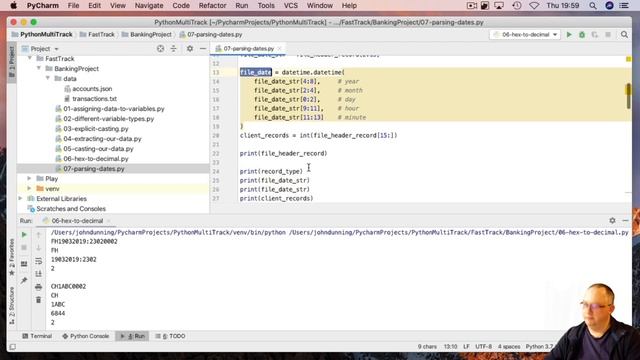Click the stop icon in Run panel
640x360 pixels.
tap(24, 248)
